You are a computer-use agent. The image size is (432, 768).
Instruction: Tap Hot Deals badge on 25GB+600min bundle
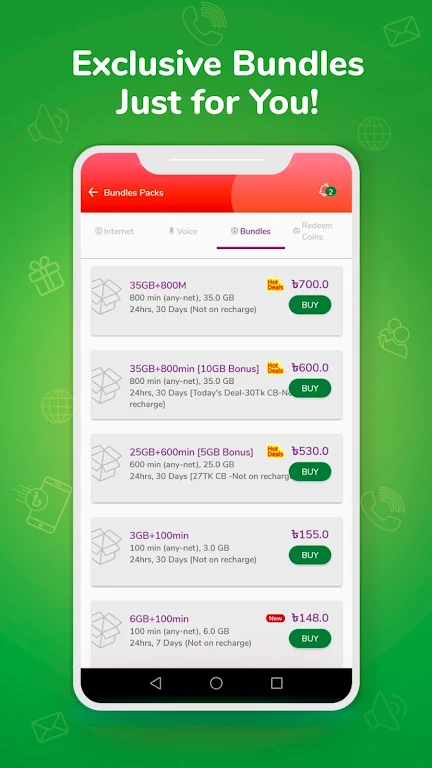click(275, 451)
